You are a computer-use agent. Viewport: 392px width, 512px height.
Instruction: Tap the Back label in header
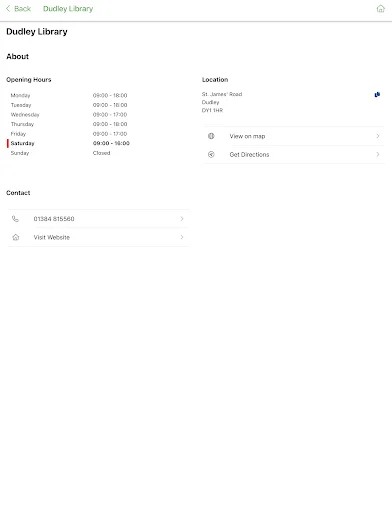tap(22, 9)
